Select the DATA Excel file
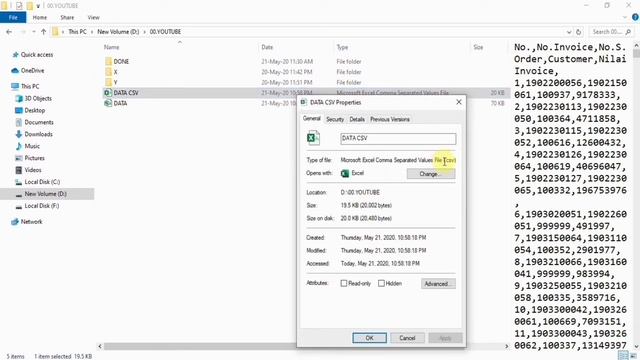640x360 pixels. pyautogui.click(x=120, y=103)
